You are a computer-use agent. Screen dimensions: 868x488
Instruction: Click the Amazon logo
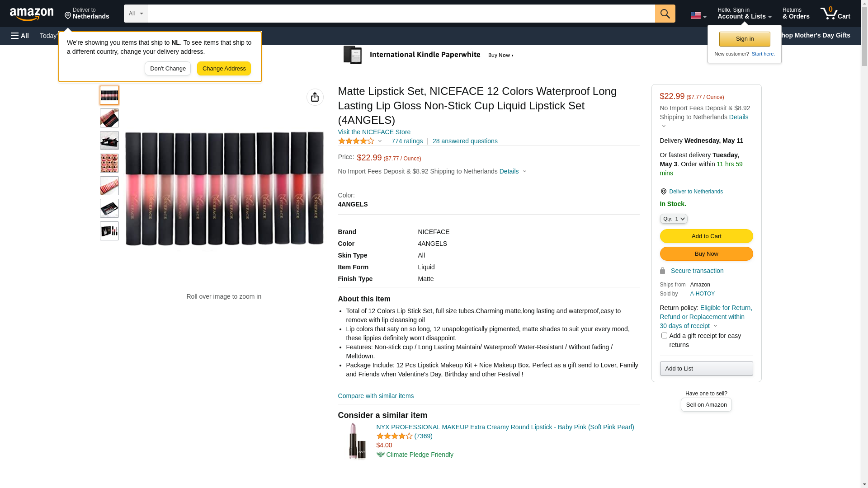(32, 14)
